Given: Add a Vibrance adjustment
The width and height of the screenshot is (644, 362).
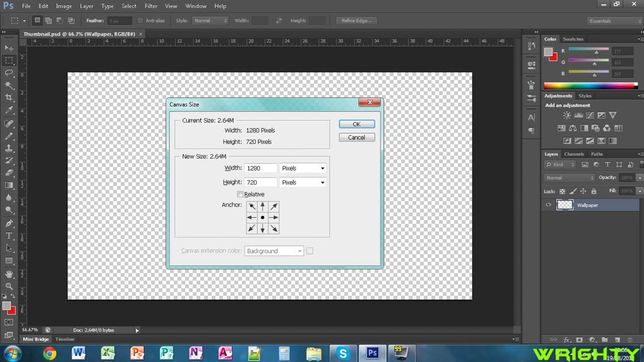Looking at the screenshot, I should coord(613,116).
